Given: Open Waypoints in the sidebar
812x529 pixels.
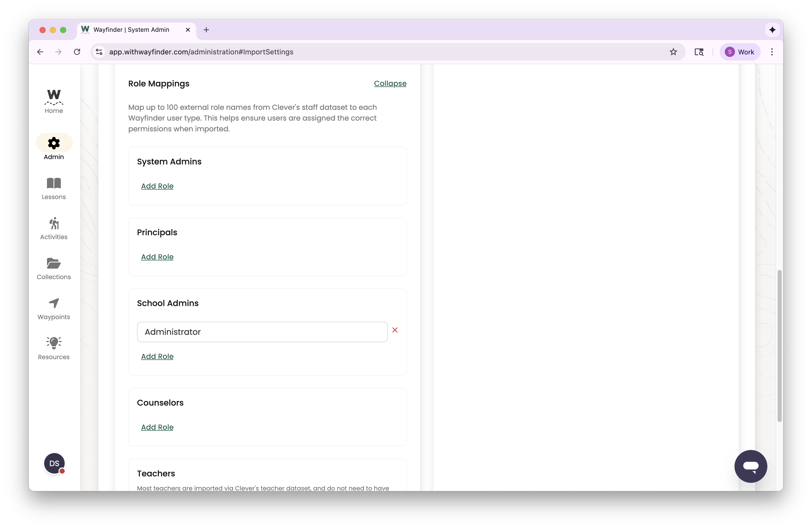Looking at the screenshot, I should pos(54,309).
